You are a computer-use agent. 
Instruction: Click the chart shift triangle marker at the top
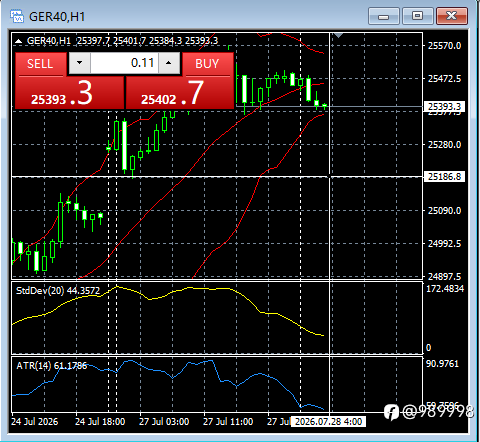338,35
